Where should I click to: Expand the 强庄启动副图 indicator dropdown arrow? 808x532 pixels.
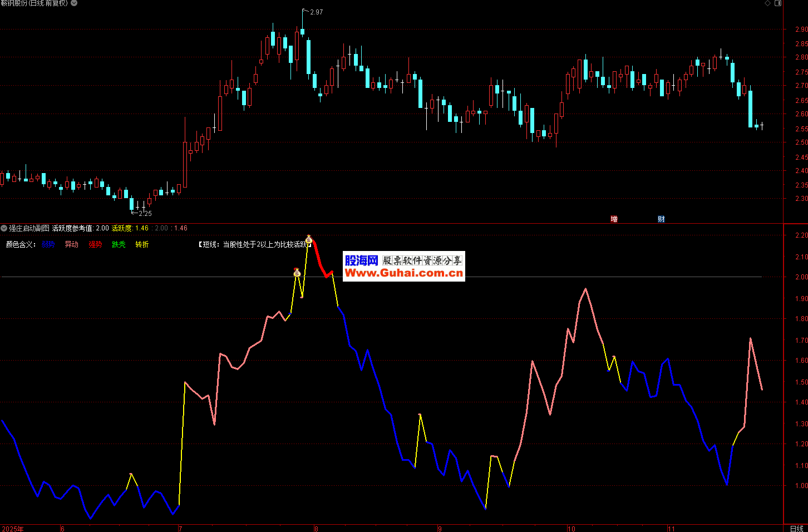pyautogui.click(x=4, y=228)
